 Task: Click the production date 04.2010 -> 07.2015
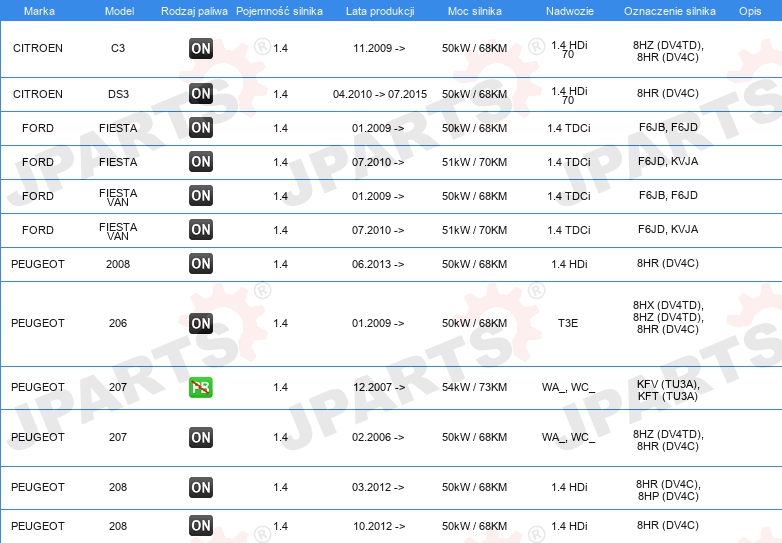(x=380, y=94)
